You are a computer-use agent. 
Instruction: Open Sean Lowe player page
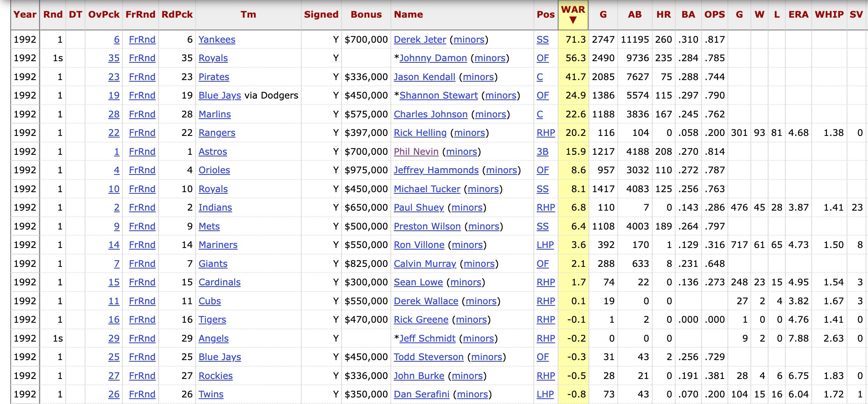tap(418, 282)
